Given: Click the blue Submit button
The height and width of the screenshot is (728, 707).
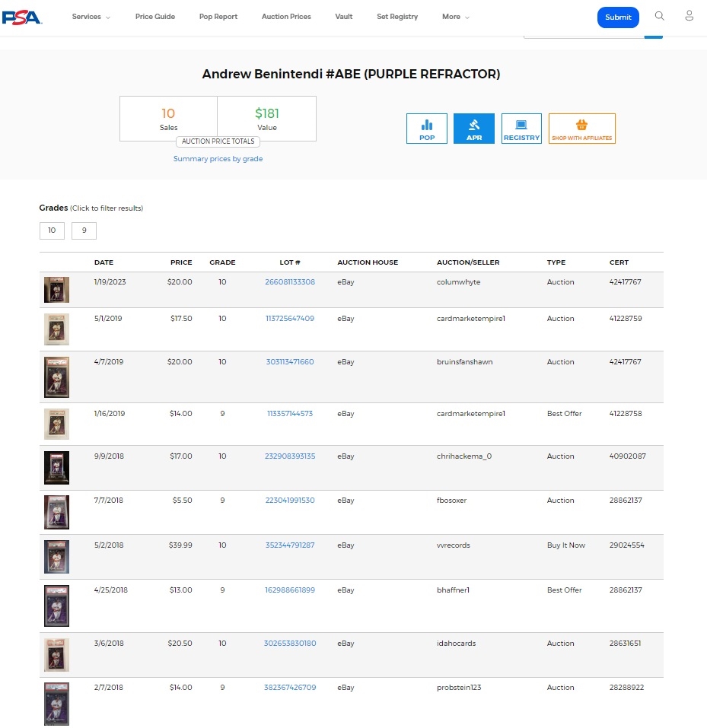Looking at the screenshot, I should click(x=618, y=17).
